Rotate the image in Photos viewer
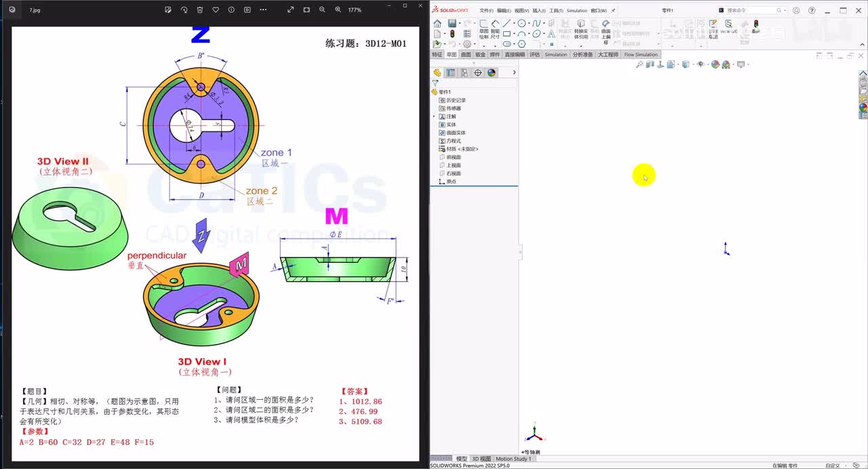The width and height of the screenshot is (868, 469). coord(184,10)
